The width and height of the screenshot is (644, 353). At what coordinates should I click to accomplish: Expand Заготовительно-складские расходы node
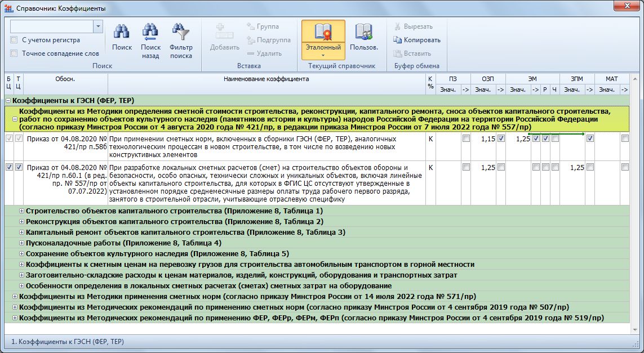coord(22,275)
